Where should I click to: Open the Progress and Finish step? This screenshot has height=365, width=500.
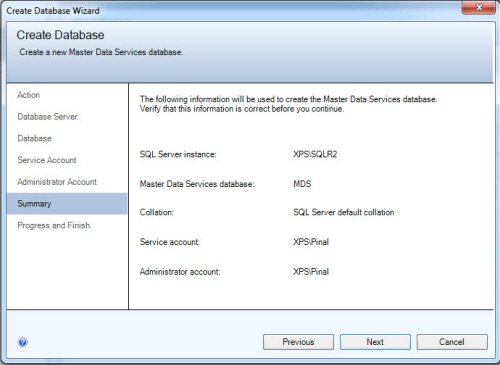click(54, 225)
